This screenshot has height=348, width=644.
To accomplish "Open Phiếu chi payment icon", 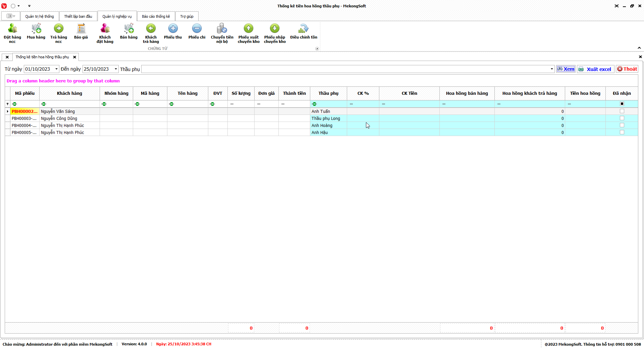I will pyautogui.click(x=197, y=29).
